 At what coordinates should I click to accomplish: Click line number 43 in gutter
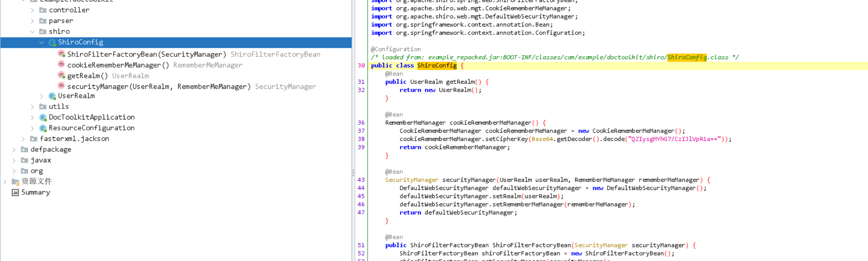(x=361, y=180)
